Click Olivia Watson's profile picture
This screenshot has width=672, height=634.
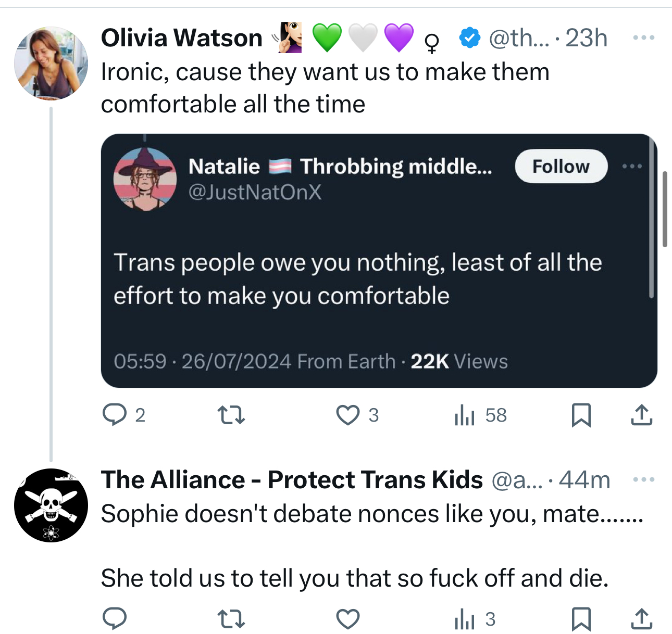(51, 63)
